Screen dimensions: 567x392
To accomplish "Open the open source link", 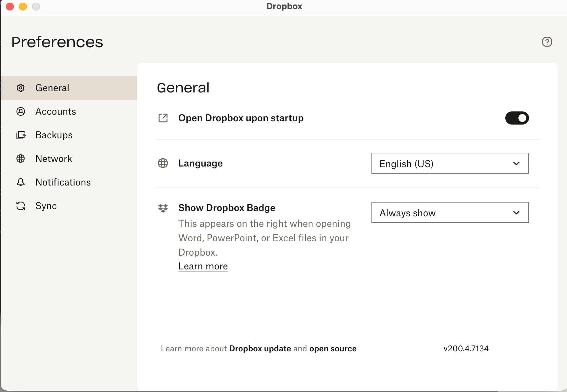I will [x=333, y=349].
